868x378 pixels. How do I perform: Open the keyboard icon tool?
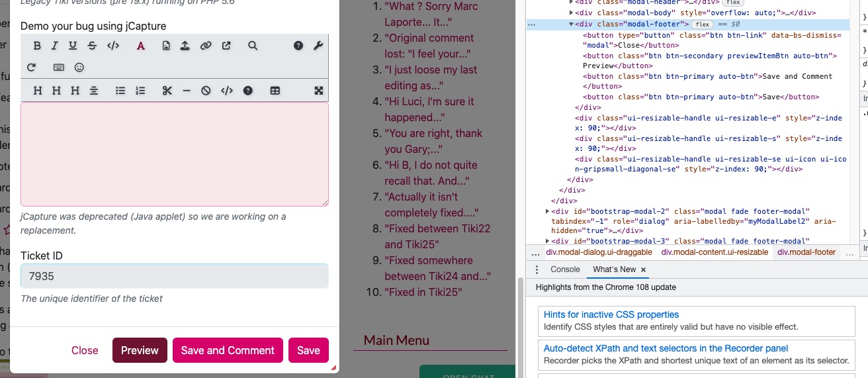(x=59, y=68)
